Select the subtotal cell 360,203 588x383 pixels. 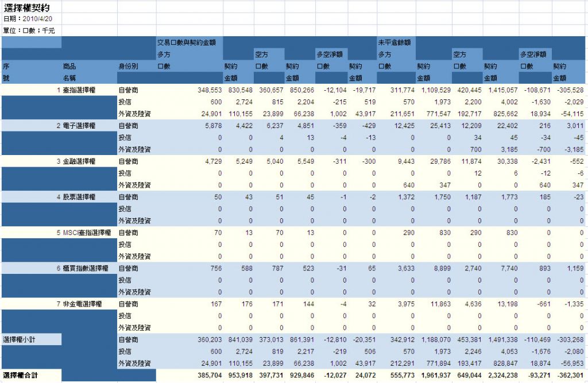pyautogui.click(x=210, y=339)
